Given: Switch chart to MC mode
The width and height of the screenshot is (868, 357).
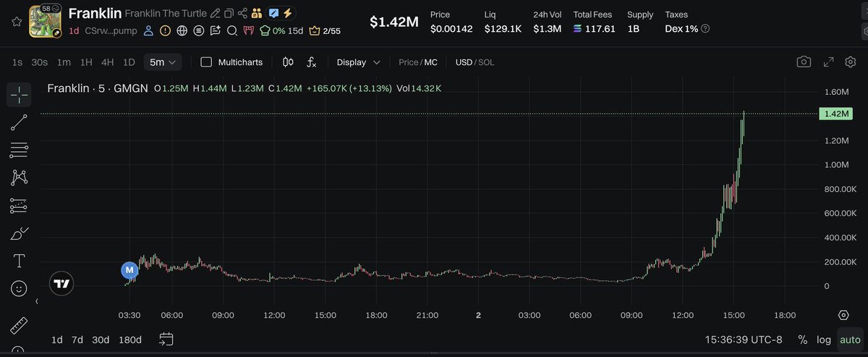Looking at the screenshot, I should click(430, 62).
